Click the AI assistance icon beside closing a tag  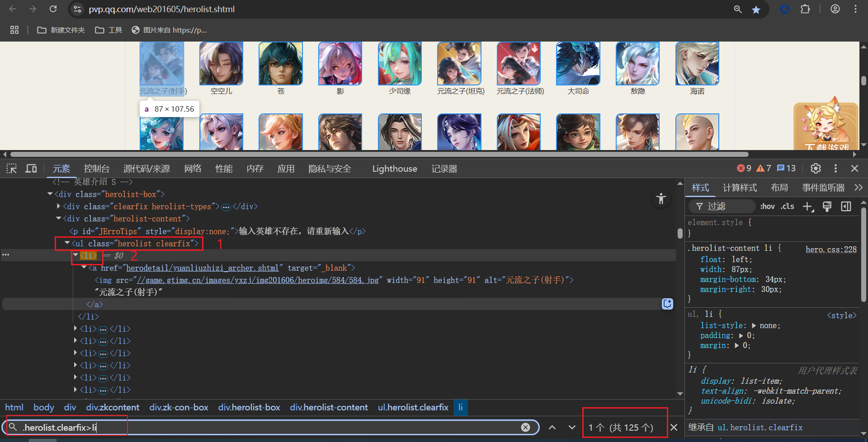tap(667, 304)
